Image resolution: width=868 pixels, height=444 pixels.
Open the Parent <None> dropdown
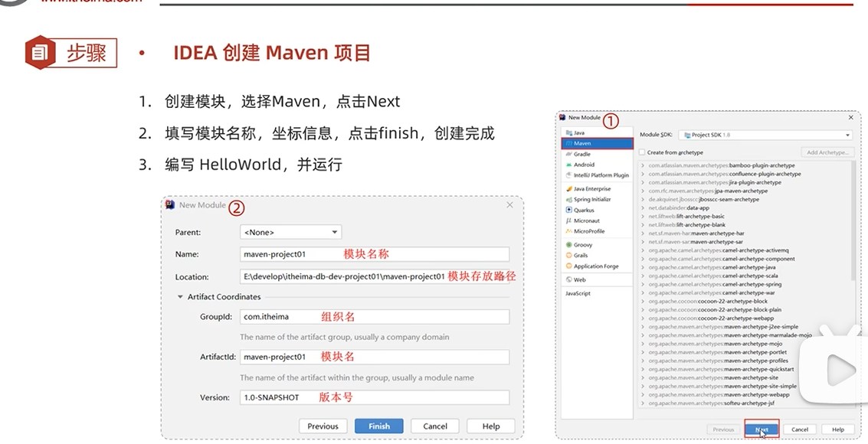tap(290, 232)
